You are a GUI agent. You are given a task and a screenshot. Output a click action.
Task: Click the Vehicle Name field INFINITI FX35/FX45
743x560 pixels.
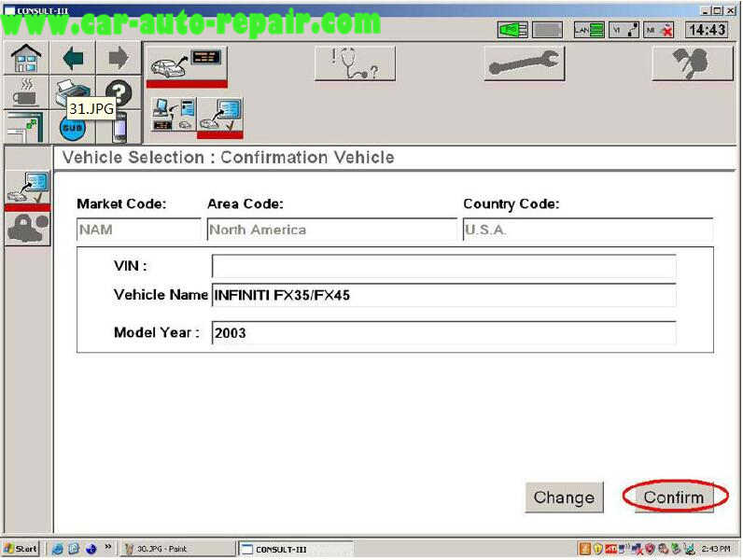click(444, 295)
